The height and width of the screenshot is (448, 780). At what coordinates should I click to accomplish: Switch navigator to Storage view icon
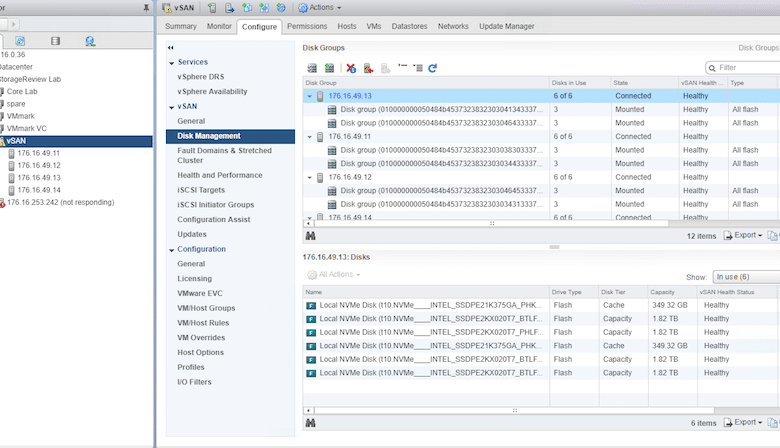[x=55, y=41]
